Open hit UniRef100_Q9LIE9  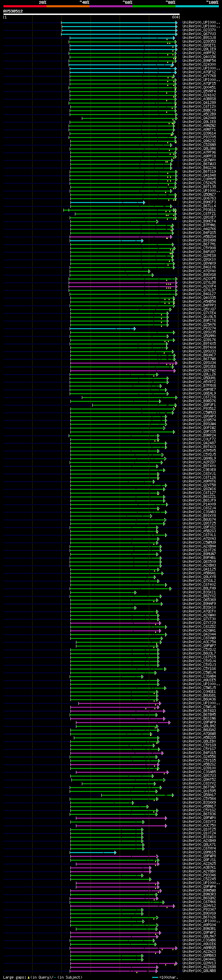pyautogui.click(x=199, y=49)
